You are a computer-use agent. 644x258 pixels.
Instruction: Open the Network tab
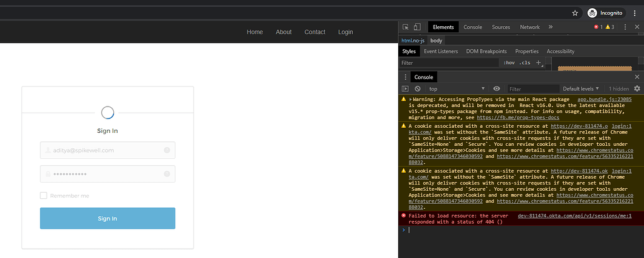(x=530, y=27)
